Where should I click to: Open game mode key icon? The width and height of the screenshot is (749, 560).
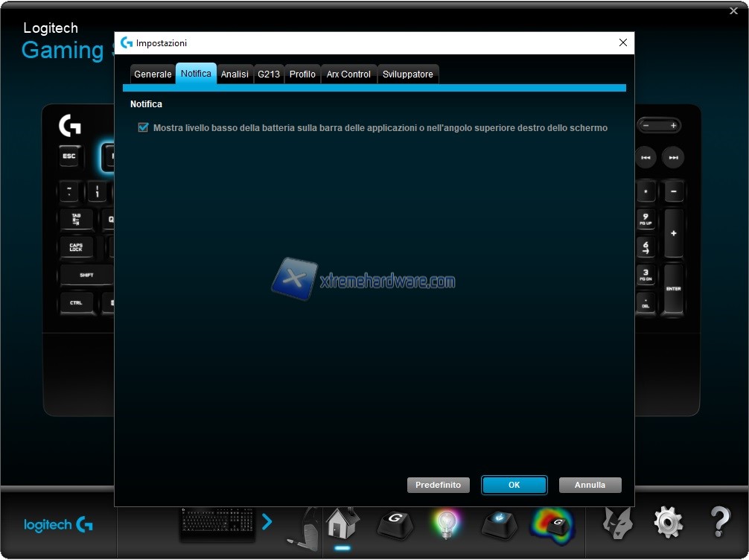coord(498,524)
